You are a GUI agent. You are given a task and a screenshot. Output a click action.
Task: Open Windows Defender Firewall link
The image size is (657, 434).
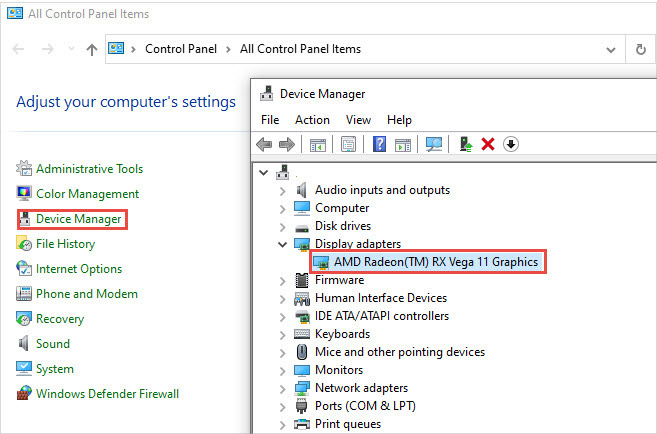click(x=107, y=394)
